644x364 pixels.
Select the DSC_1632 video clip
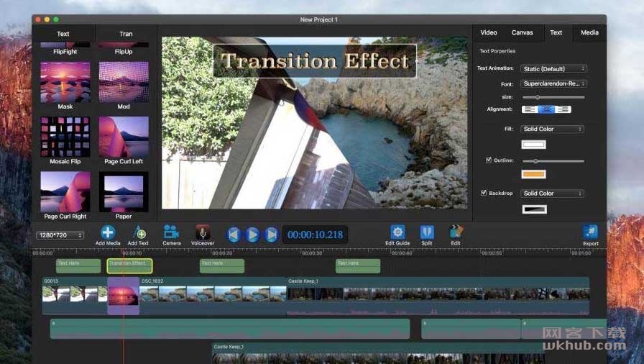click(x=213, y=295)
